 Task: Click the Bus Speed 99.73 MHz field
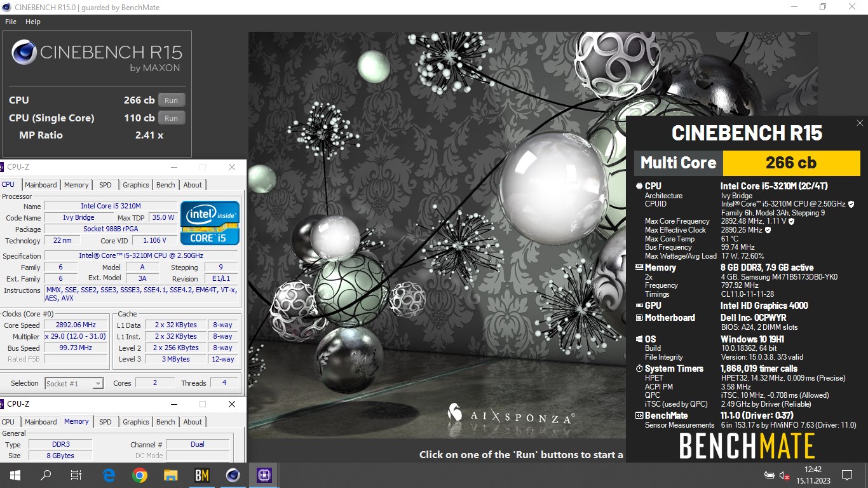76,348
